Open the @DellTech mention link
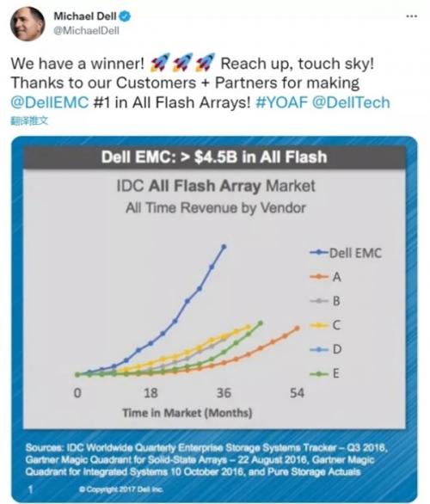 [351, 102]
